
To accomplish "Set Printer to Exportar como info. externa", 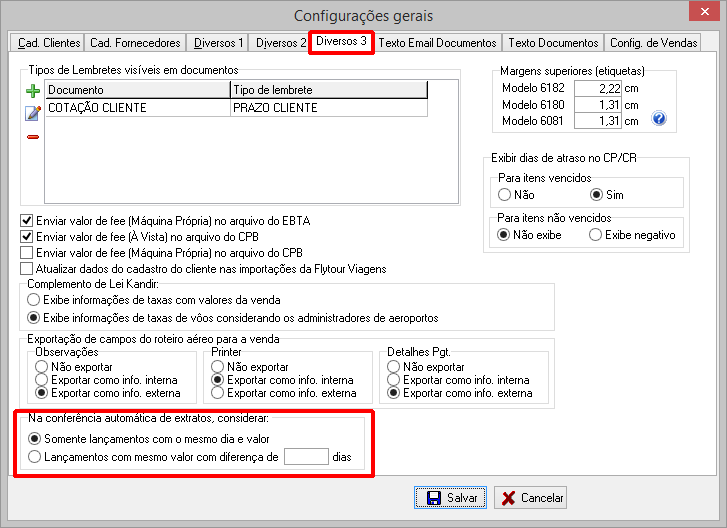I will tap(217, 393).
